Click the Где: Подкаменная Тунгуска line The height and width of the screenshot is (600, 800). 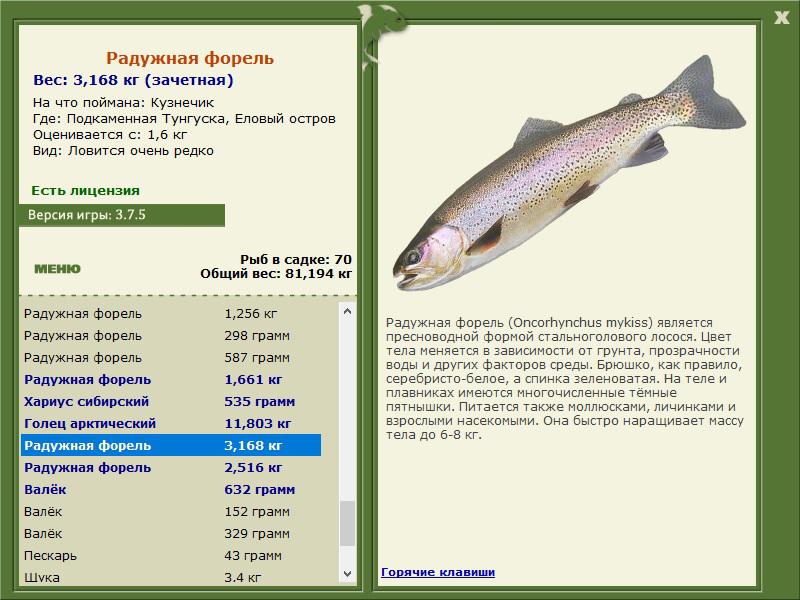[x=184, y=119]
